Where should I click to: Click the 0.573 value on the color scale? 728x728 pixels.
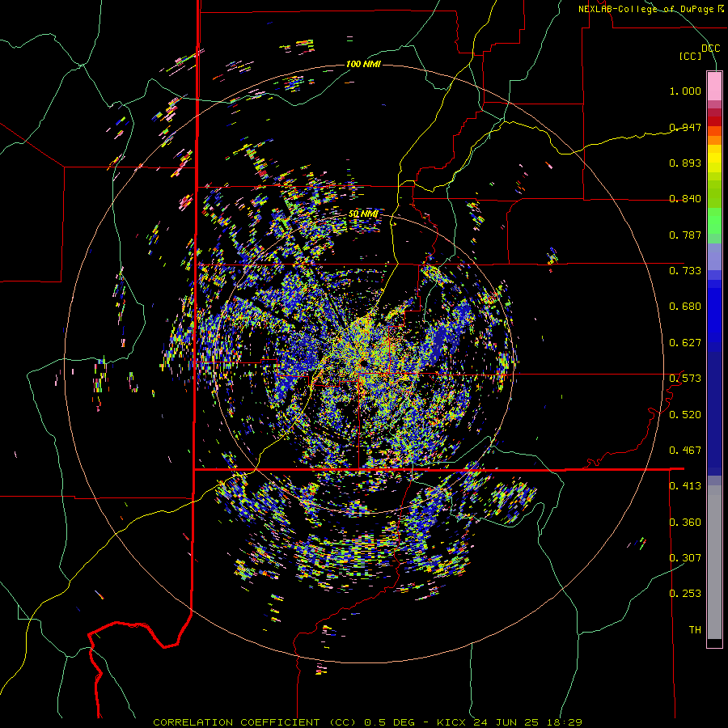pyautogui.click(x=685, y=379)
